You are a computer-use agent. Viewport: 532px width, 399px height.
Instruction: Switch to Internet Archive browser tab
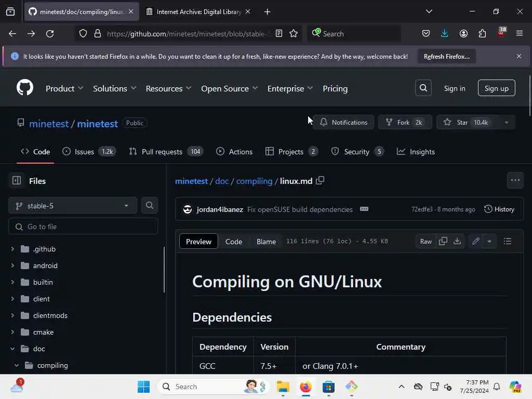coord(198,12)
